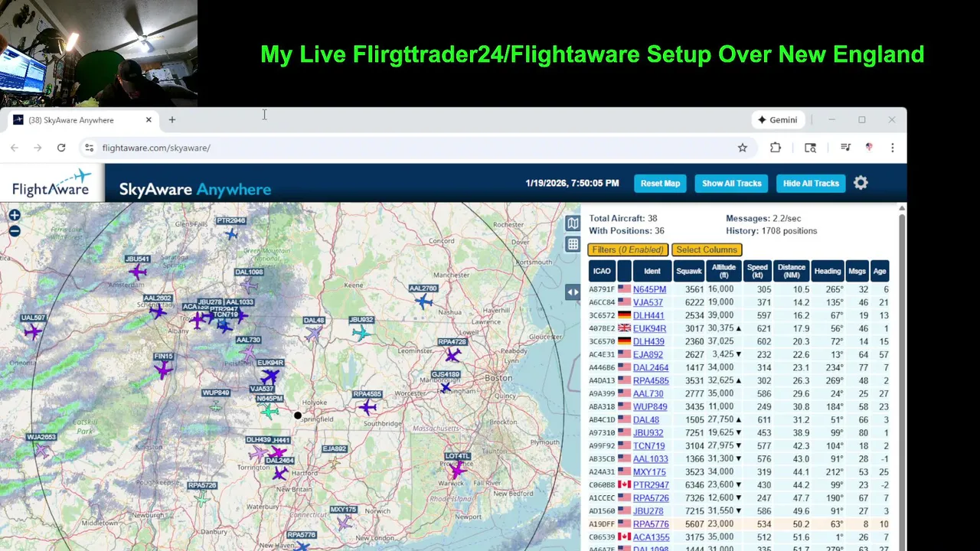Open the map layers selector icon
This screenshot has width=980, height=551.
coord(573,223)
